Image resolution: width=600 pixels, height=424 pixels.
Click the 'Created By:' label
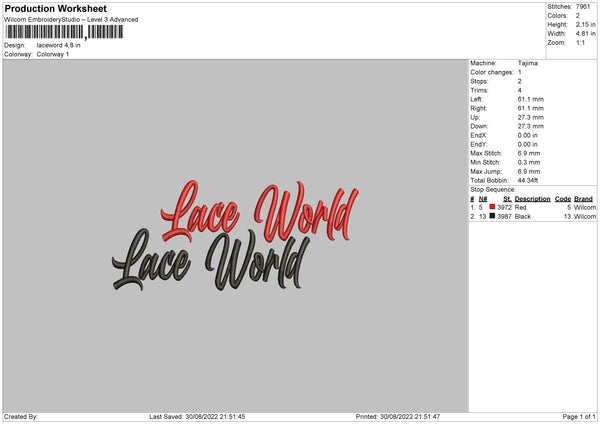click(21, 417)
